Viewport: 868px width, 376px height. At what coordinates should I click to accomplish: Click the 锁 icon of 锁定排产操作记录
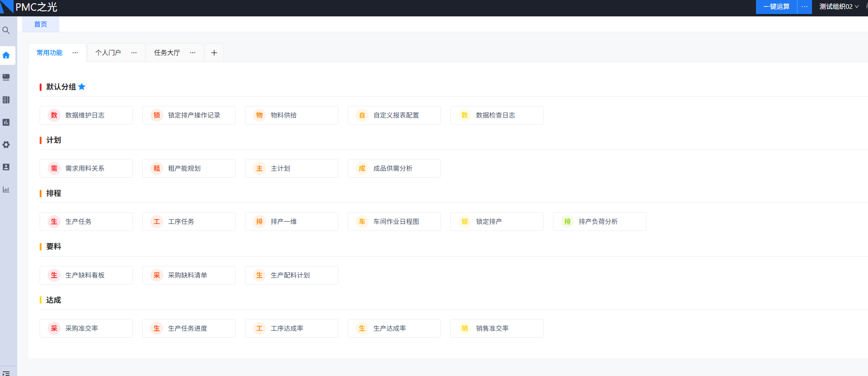coord(157,115)
